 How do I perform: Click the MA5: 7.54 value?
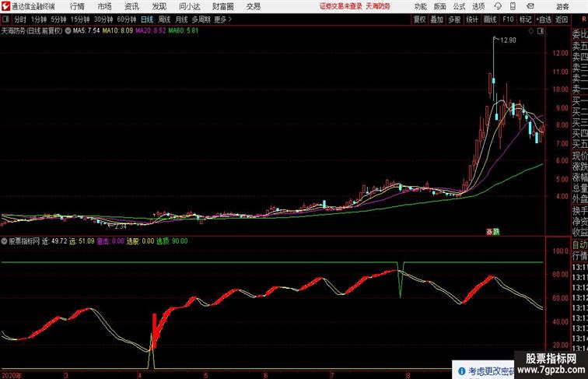86,31
